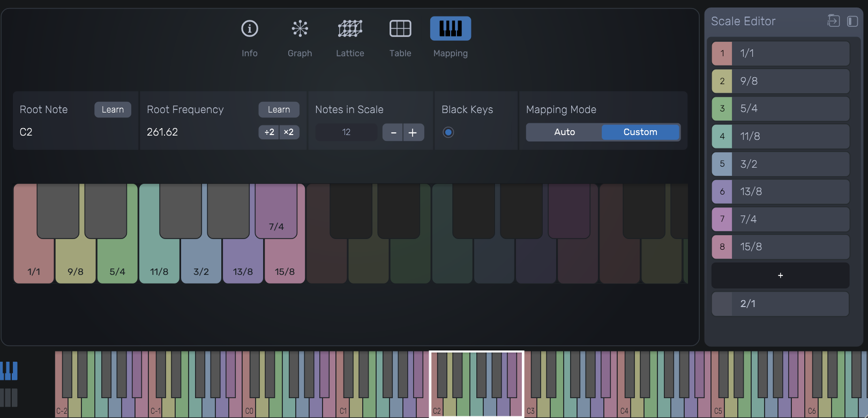Click color swatch 3 in Scale Editor
868x418 pixels.
click(722, 109)
